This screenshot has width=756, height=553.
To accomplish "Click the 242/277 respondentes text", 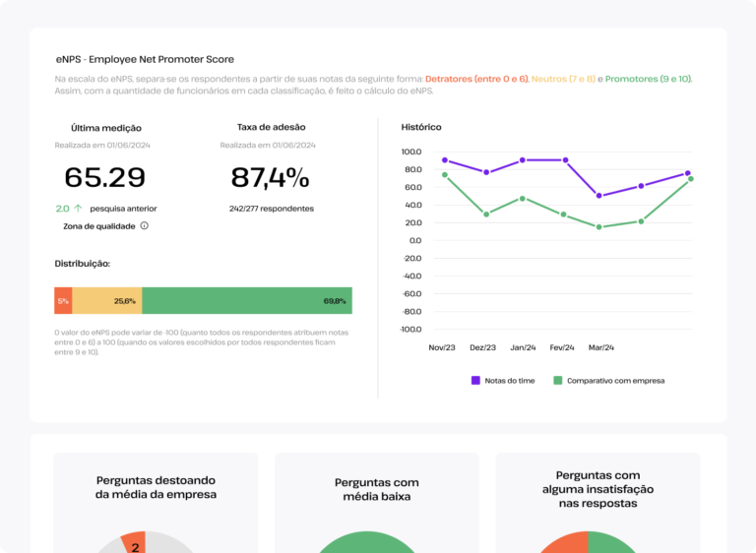I will click(272, 209).
